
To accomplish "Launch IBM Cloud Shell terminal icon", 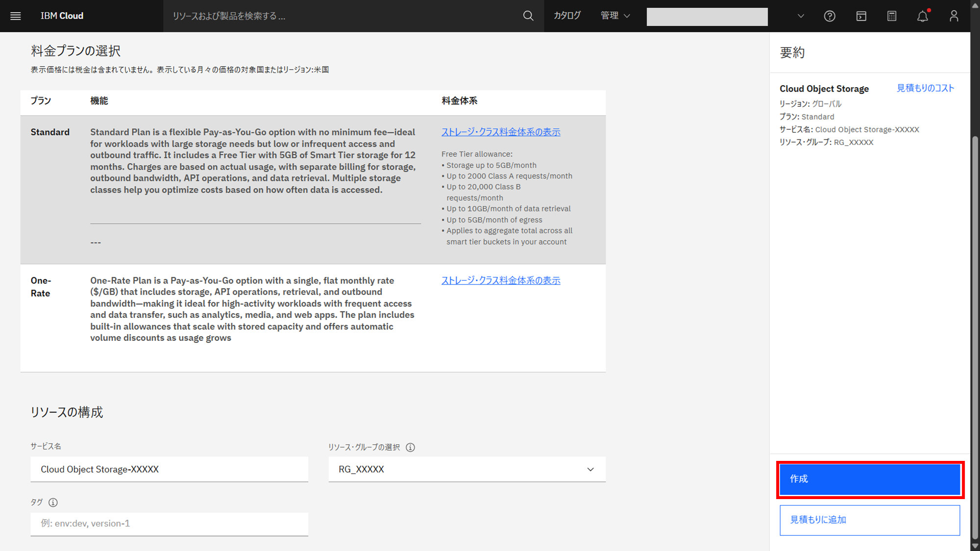I will (861, 16).
